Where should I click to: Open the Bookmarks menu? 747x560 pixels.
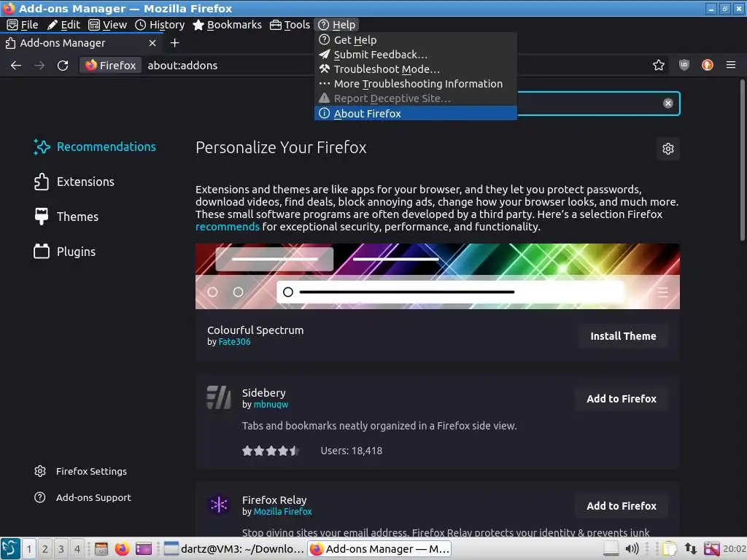coord(228,25)
